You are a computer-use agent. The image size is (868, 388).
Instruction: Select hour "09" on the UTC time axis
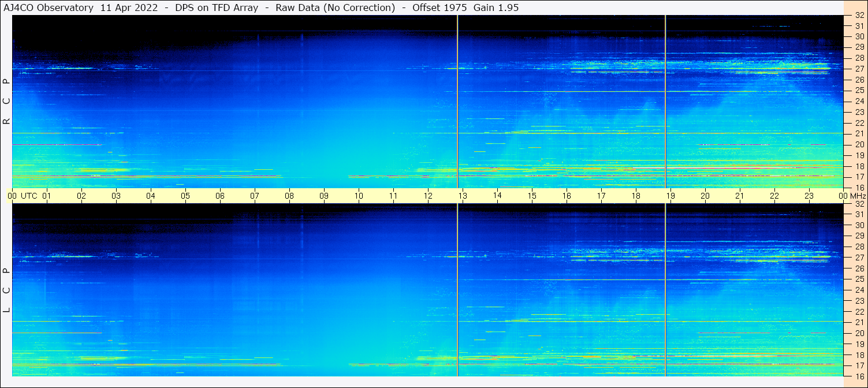tap(324, 196)
